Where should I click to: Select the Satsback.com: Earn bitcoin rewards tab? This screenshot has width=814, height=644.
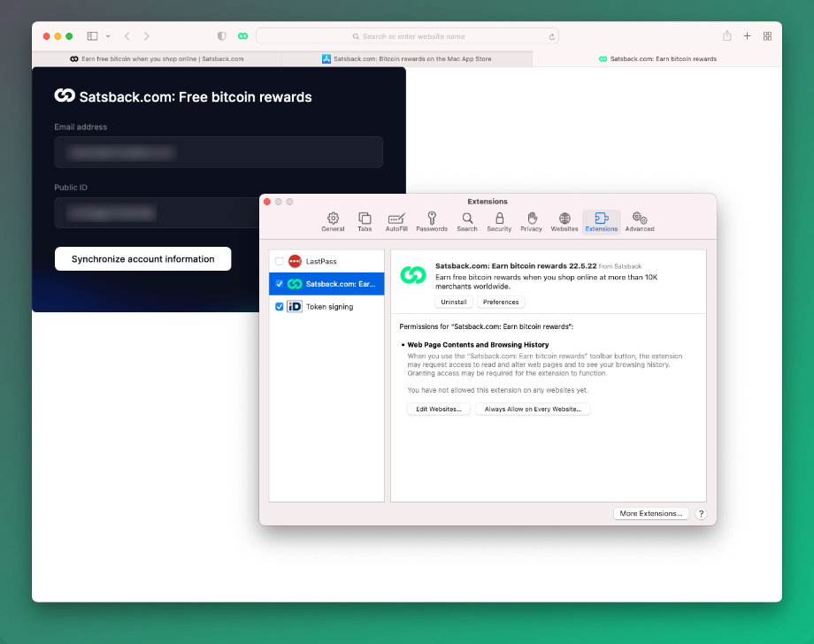click(657, 58)
